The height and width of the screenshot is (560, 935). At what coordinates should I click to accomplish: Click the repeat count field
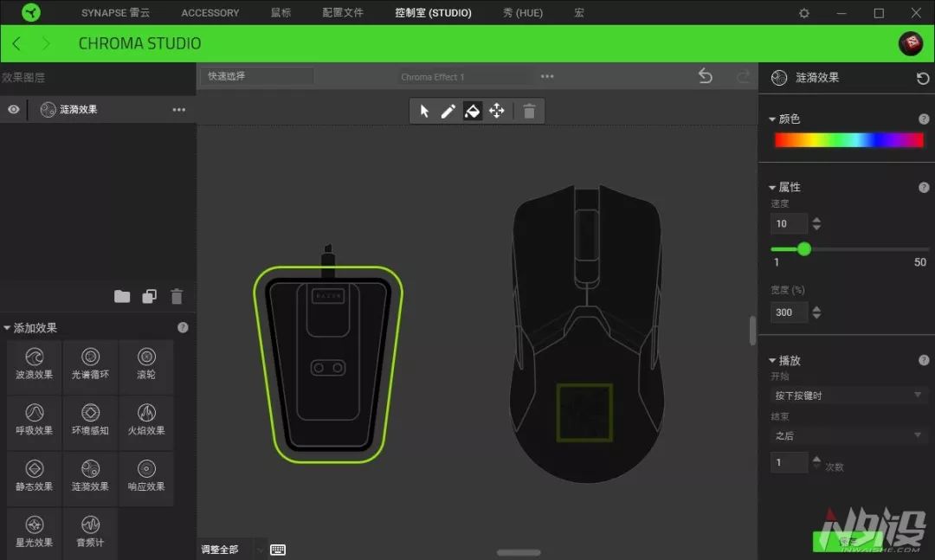pos(789,462)
